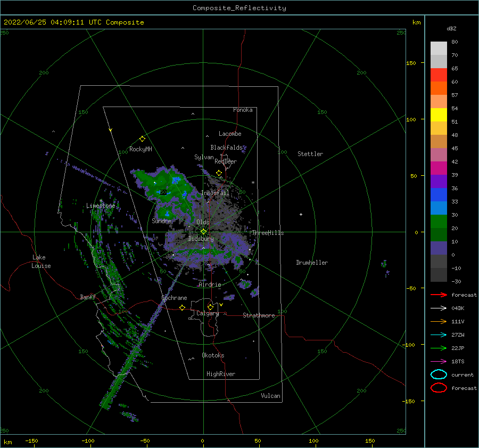Select the orange 57-60 dBZ color band
Viewport: 479px width, 448px height.
[439, 88]
